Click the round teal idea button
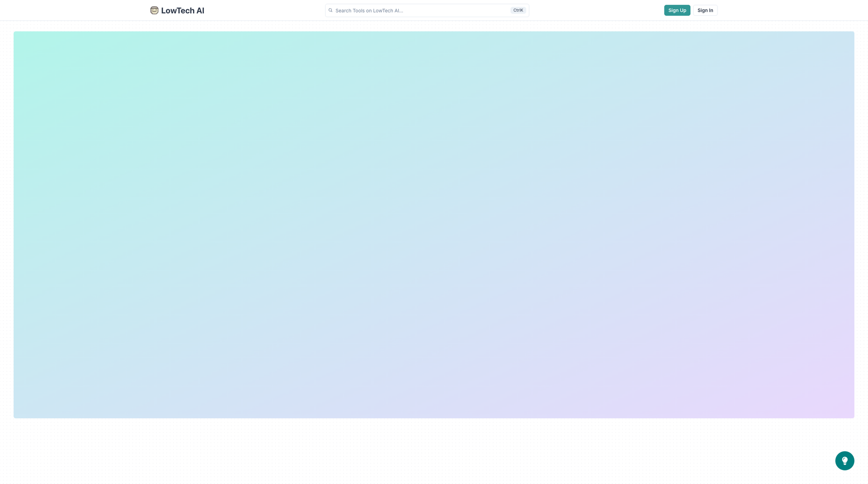This screenshot has width=868, height=484. pos(844,461)
